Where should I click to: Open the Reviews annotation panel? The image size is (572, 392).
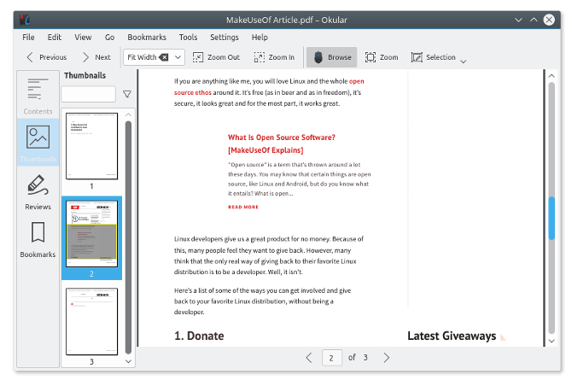[38, 192]
